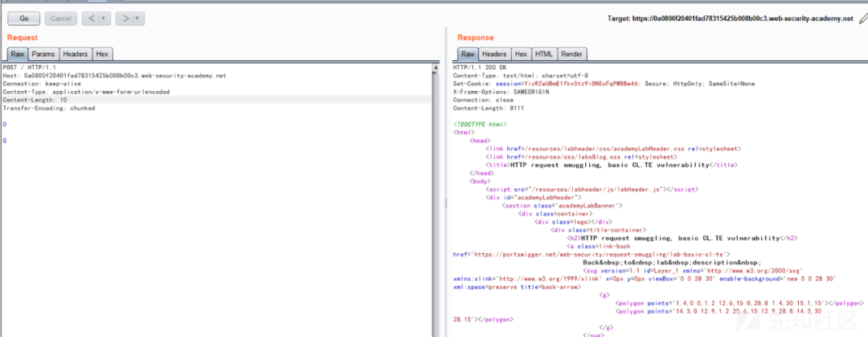Image resolution: width=868 pixels, height=337 pixels.
Task: Click the div id="academyLabHeader" line
Action: click(534, 197)
